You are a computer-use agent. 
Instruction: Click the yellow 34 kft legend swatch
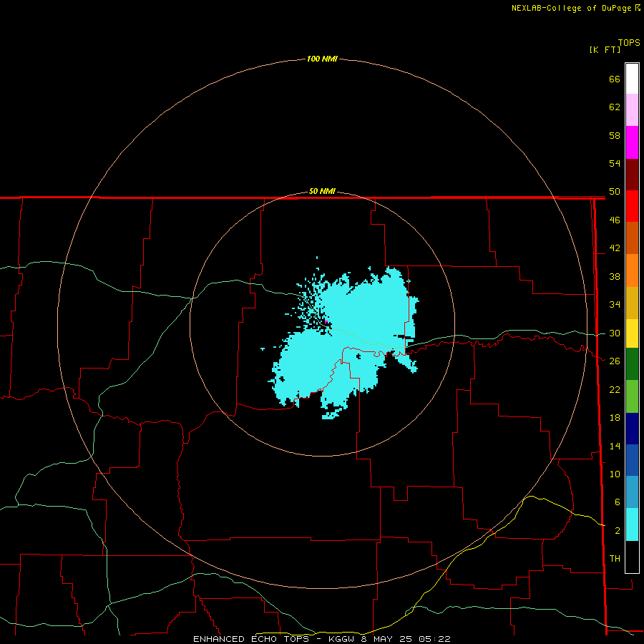[632, 333]
